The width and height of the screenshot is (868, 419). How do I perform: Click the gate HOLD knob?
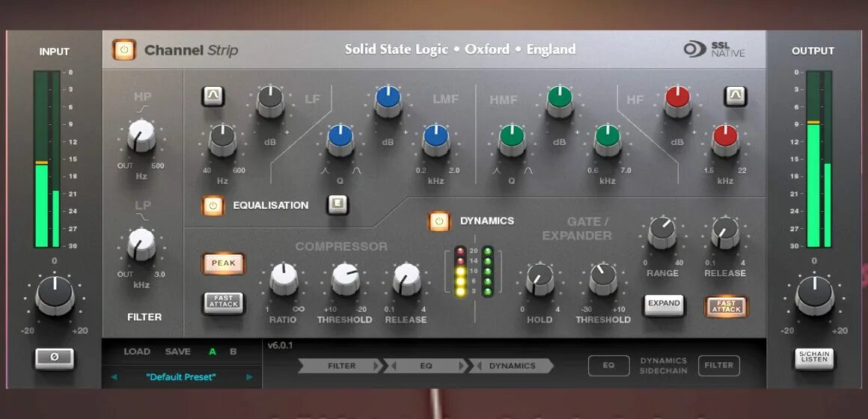540,279
